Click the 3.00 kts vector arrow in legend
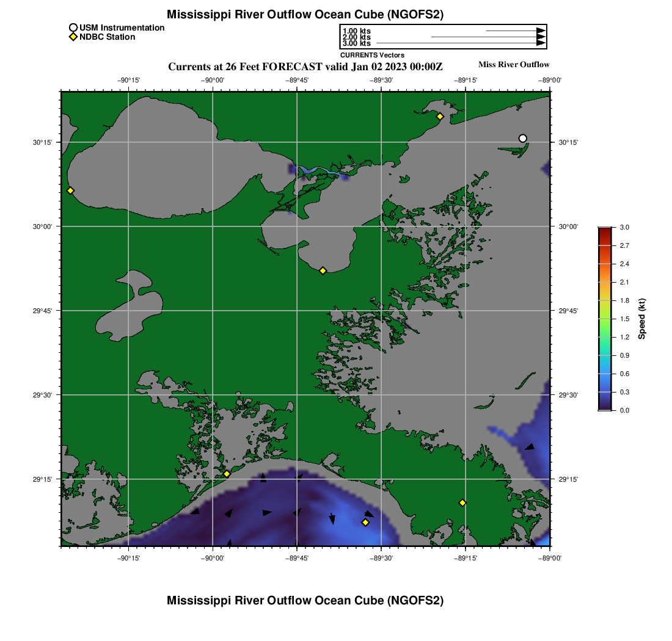The height and width of the screenshot is (641, 672). point(461,43)
